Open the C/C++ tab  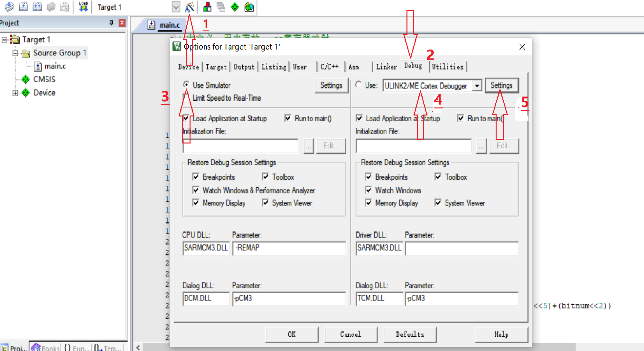coord(329,67)
